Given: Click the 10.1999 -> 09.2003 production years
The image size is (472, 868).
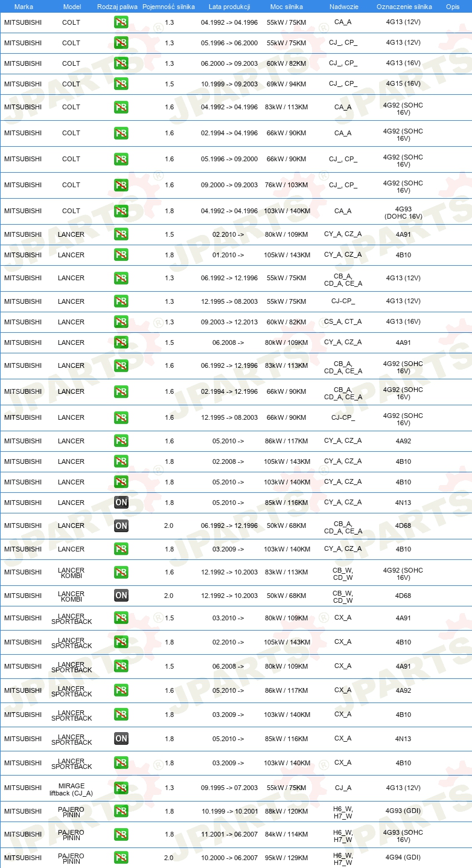Looking at the screenshot, I should tap(229, 84).
